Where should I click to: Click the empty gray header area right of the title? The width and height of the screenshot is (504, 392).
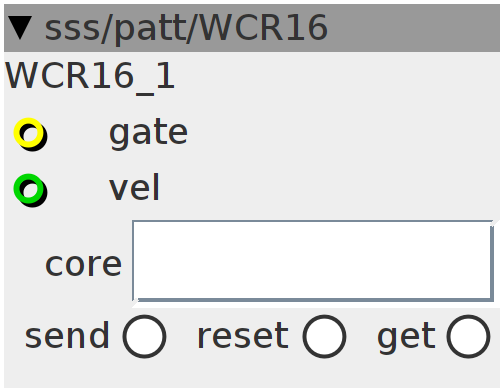click(x=413, y=28)
